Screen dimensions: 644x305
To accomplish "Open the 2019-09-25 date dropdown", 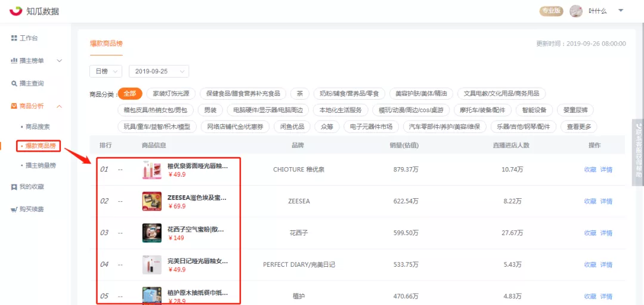I will click(159, 71).
